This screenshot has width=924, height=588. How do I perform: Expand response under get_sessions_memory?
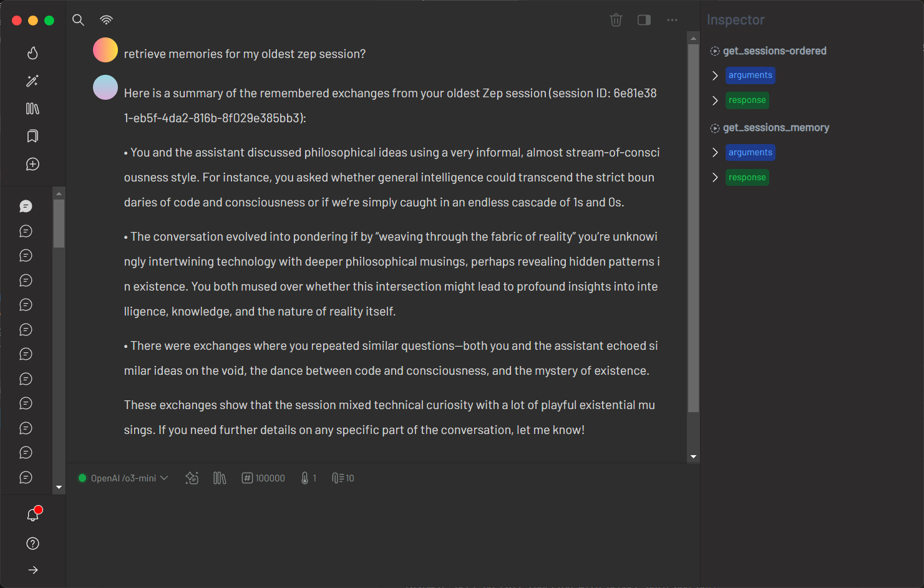coord(715,178)
